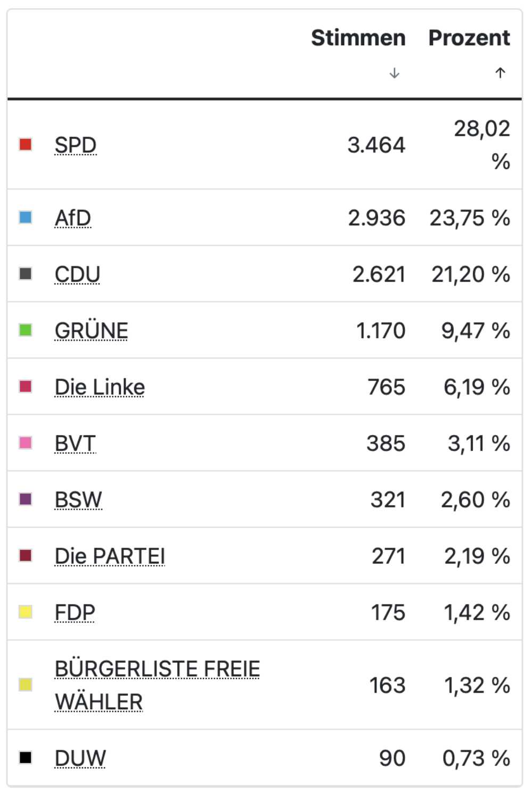Open the Die PARTEI link
Viewport: 532px width, 796px height.
(x=110, y=556)
